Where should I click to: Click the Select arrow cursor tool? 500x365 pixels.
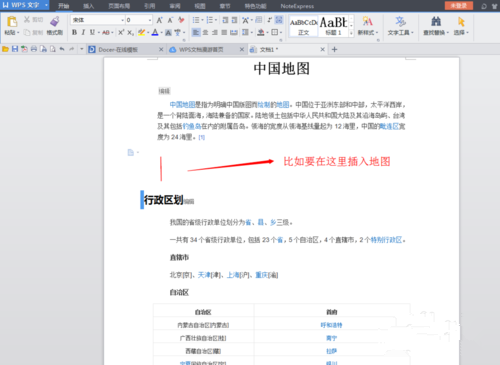[461, 22]
